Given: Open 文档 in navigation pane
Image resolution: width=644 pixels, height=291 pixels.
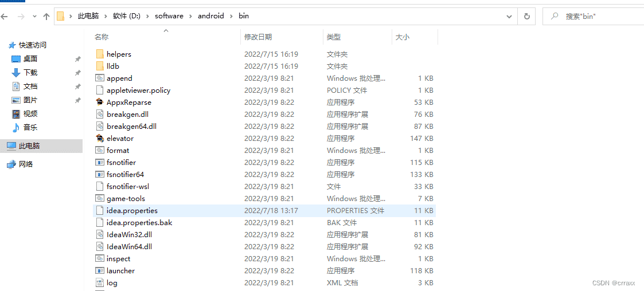Looking at the screenshot, I should 30,86.
